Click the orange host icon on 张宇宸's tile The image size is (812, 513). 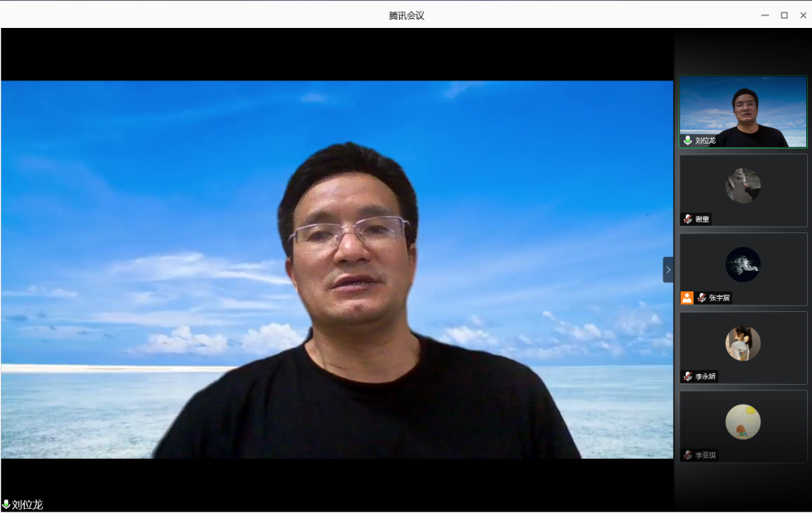[x=686, y=298]
